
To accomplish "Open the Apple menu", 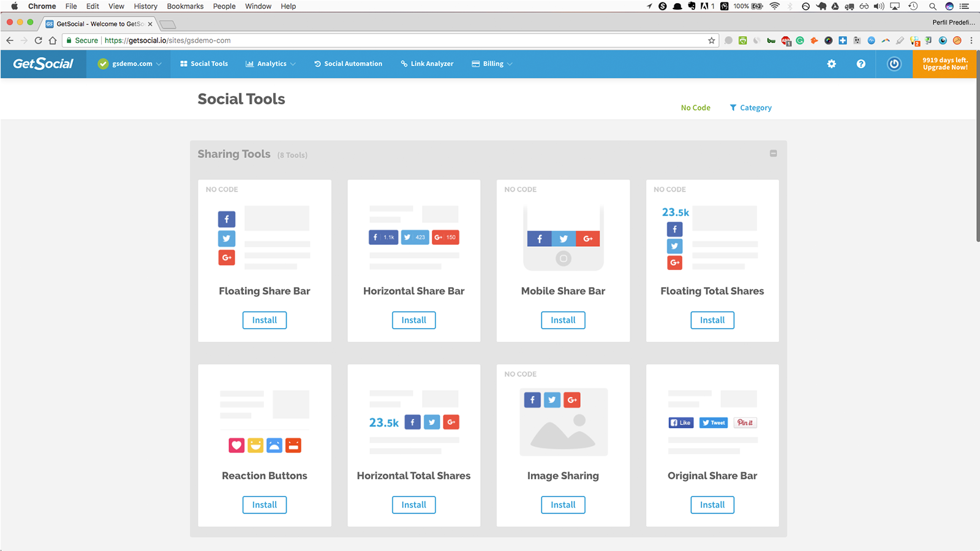I will coord(14,6).
